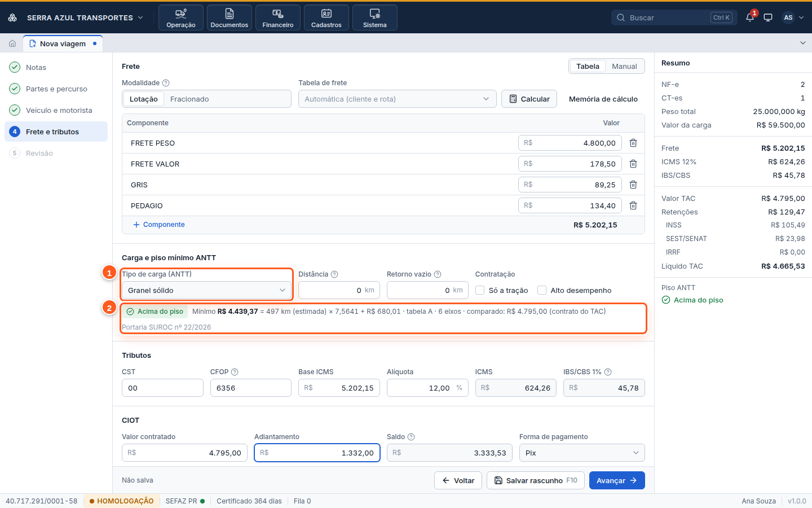Click the Serra Azul company logo icon
The height and width of the screenshot is (508, 812).
12,17
